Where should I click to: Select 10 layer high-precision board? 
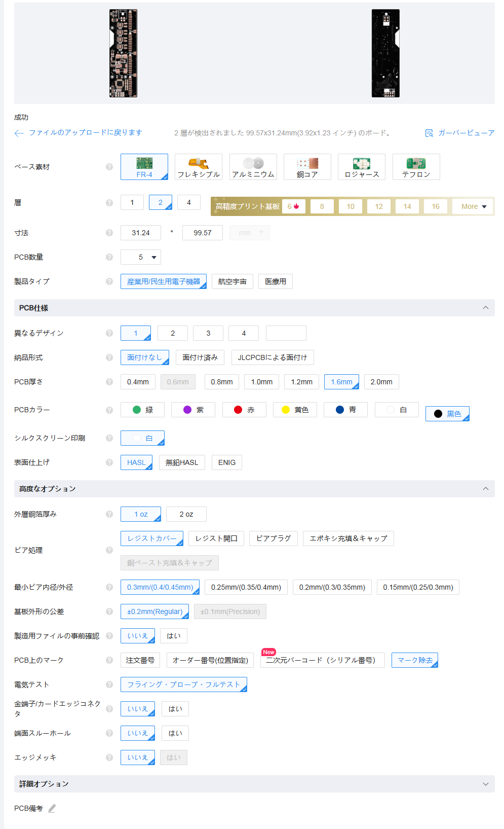pyautogui.click(x=351, y=206)
